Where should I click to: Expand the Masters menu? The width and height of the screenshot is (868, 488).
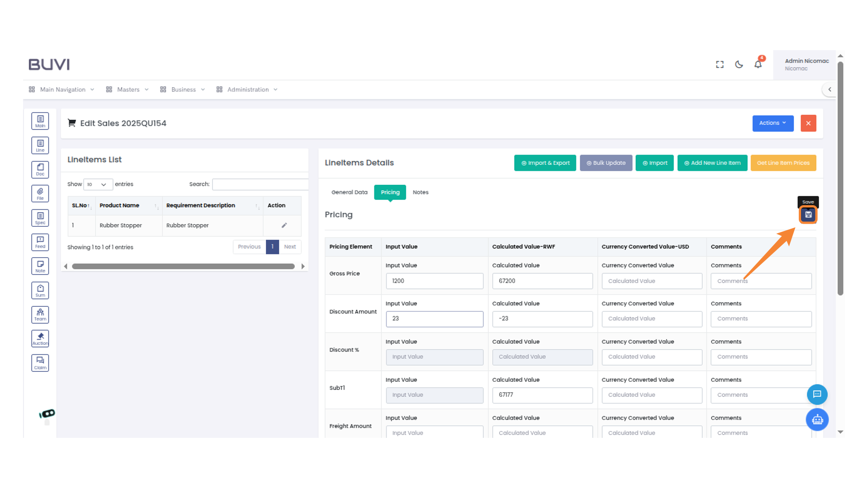point(128,89)
